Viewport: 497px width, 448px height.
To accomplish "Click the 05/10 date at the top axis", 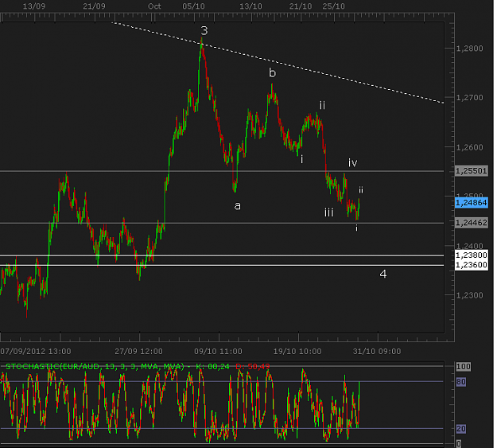I will [194, 6].
